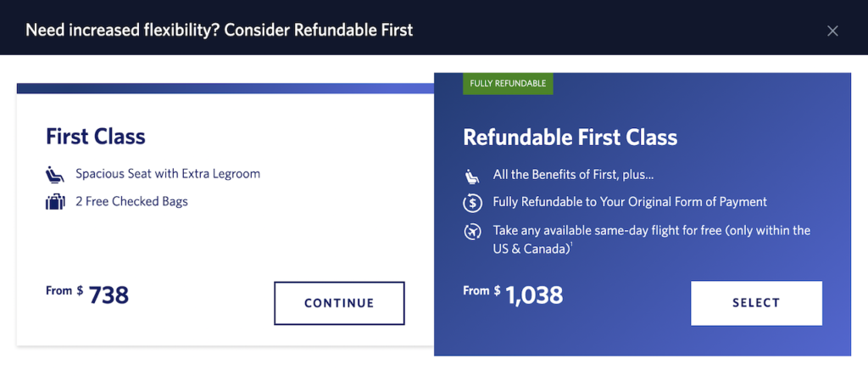The height and width of the screenshot is (376, 868).
Task: Click the white seat icon beside Benefits of First
Action: [x=471, y=177]
